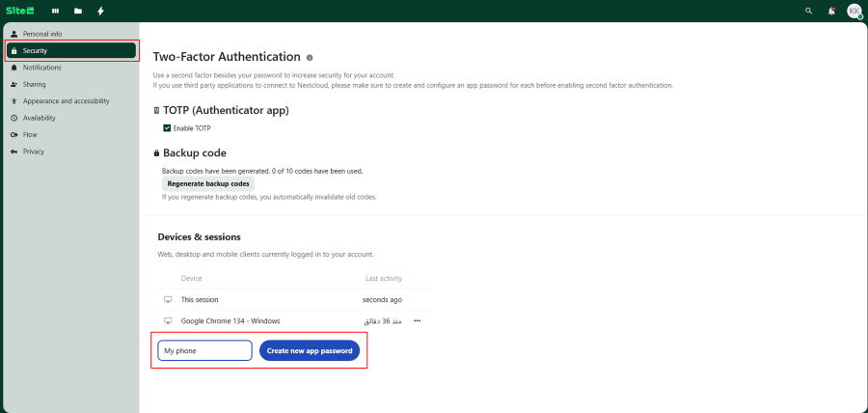Click the search magnifier icon
This screenshot has height=413, width=868.
[808, 11]
